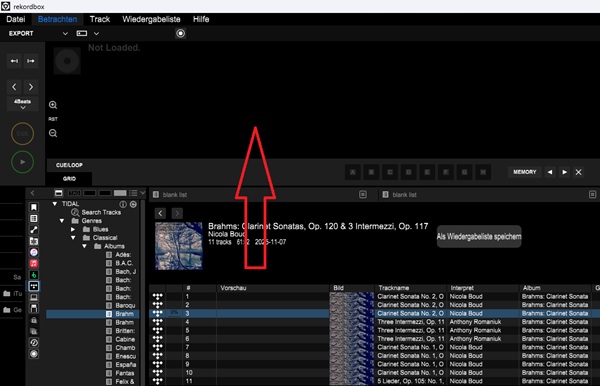Open the Histories clock icon in sidebar
This screenshot has width=600, height=386.
coord(34,342)
